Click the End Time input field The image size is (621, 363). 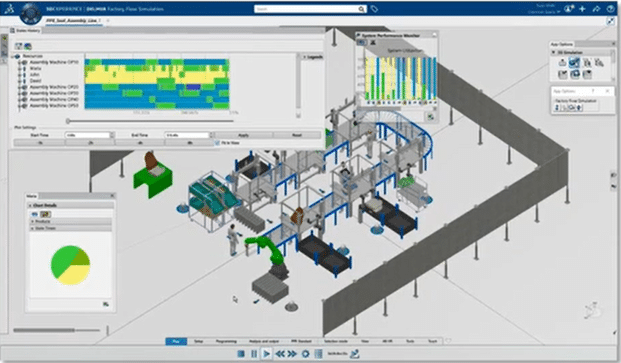(x=187, y=135)
